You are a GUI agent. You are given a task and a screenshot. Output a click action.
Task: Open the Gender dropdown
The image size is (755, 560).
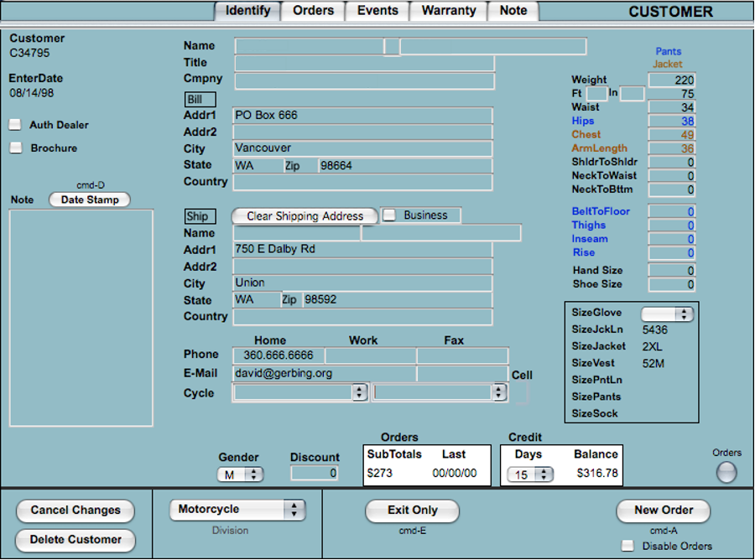[241, 474]
